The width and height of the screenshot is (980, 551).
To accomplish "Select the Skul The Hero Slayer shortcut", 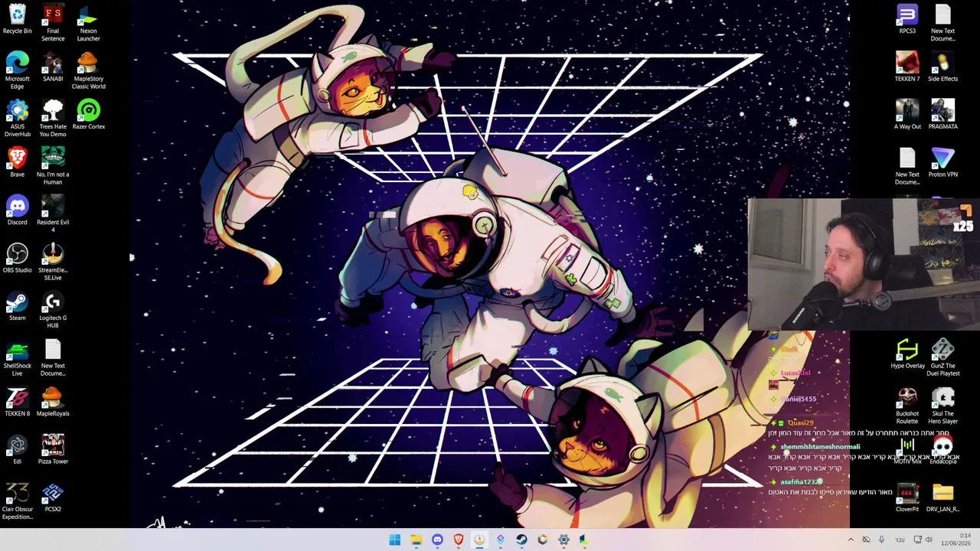I will pyautogui.click(x=942, y=406).
